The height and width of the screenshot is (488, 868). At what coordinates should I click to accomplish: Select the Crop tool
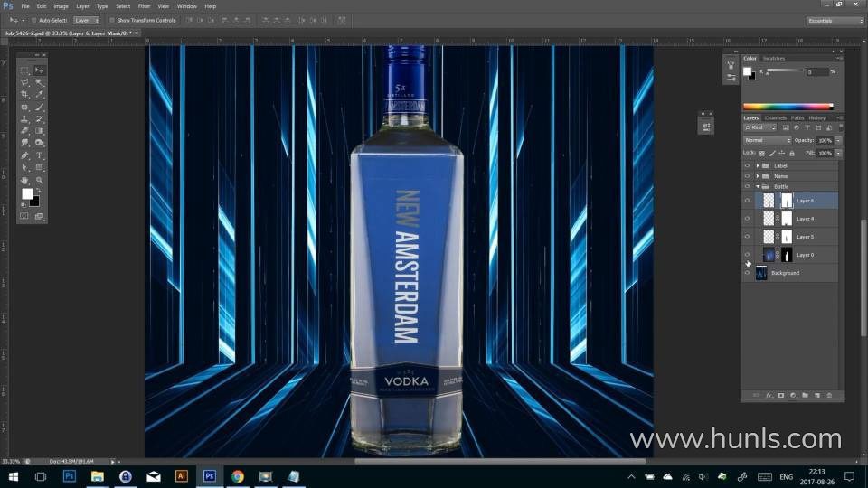point(24,95)
